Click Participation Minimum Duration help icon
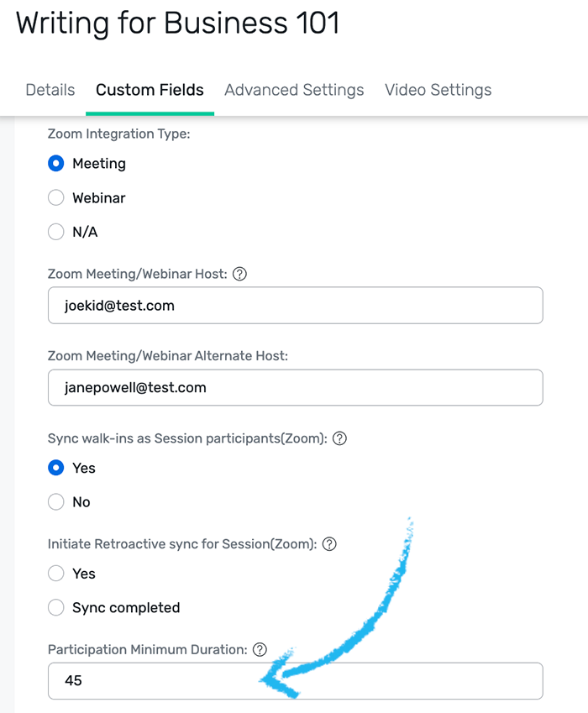Image resolution: width=588 pixels, height=713 pixels. (260, 650)
